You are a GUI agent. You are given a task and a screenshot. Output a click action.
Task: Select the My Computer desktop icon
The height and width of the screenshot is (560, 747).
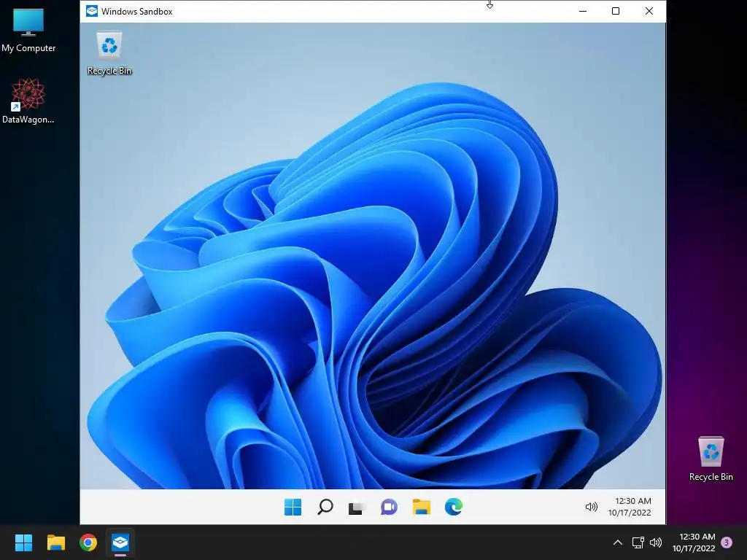[x=28, y=31]
